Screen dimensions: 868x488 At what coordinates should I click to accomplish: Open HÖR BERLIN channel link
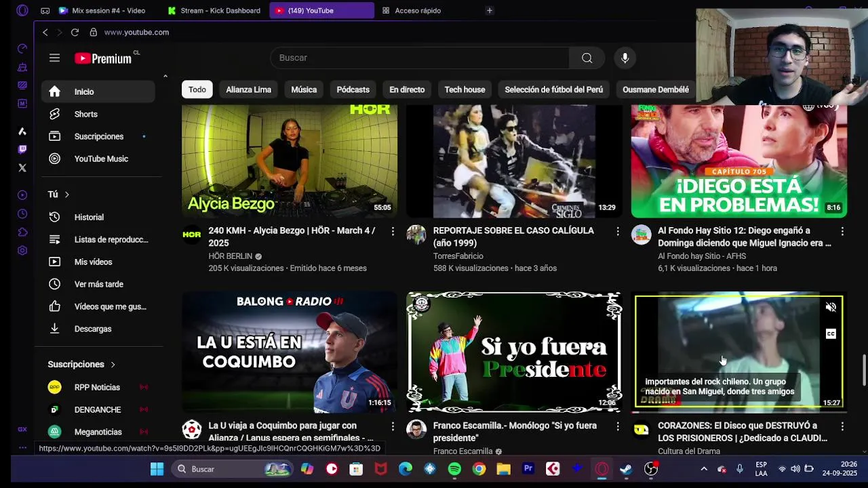click(230, 256)
